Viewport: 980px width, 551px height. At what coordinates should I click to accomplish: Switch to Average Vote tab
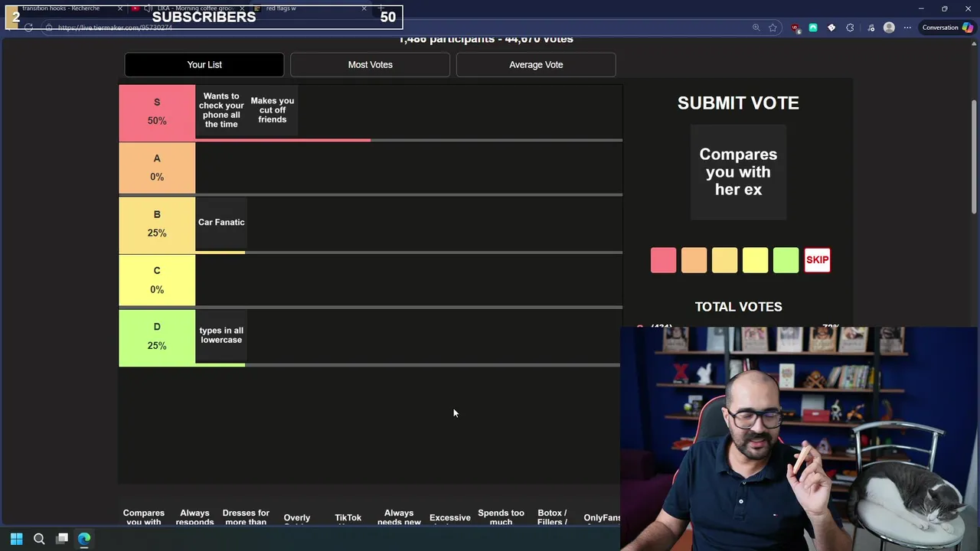click(x=536, y=64)
